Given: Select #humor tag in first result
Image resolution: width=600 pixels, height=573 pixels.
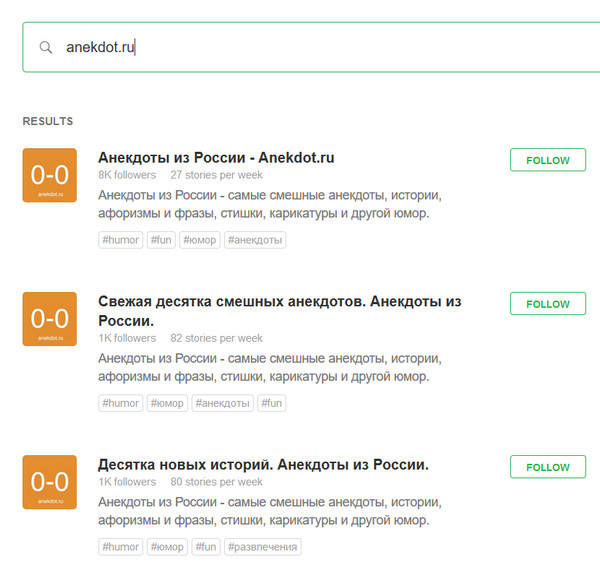Looking at the screenshot, I should [121, 240].
